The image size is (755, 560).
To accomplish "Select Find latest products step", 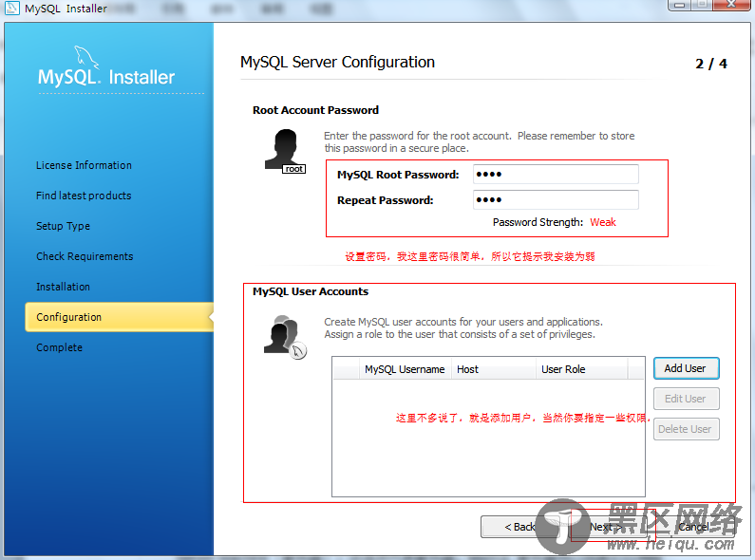I will [84, 196].
